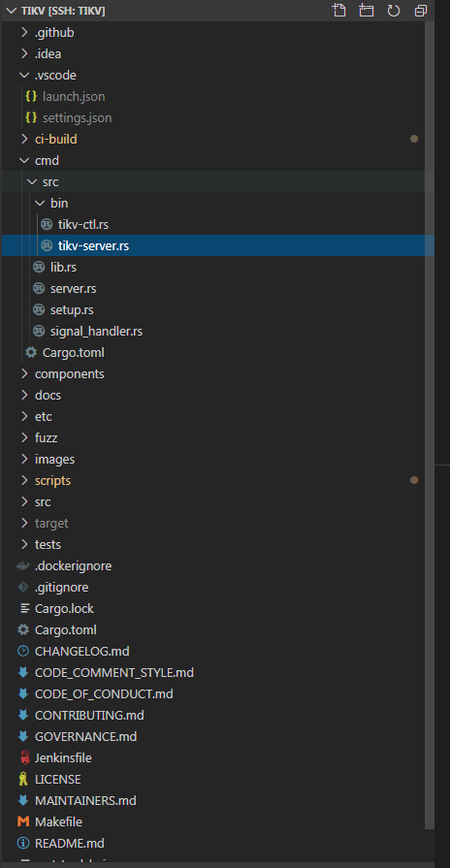Click the Rust icon beside tikv-ctl.rs
The height and width of the screenshot is (868, 450).
coord(47,224)
